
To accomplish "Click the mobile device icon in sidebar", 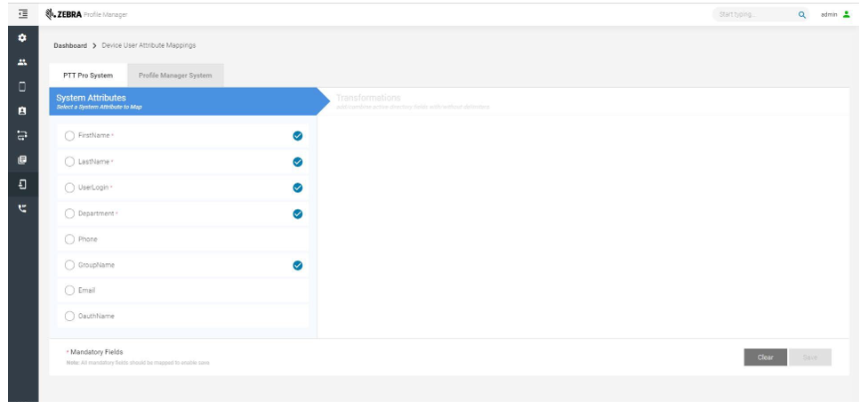I will tap(22, 88).
